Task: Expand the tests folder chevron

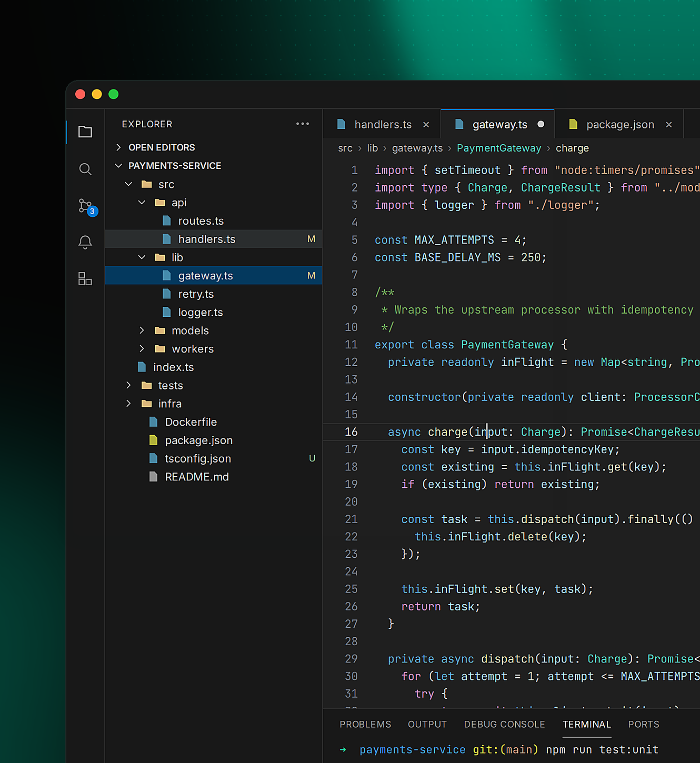Action: coord(128,385)
